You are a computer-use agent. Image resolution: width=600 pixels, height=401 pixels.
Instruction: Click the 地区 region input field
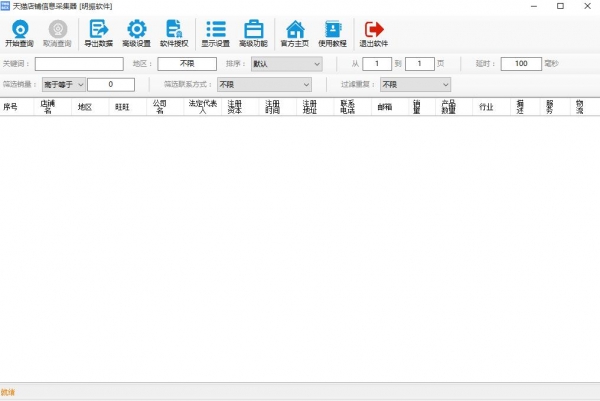186,64
